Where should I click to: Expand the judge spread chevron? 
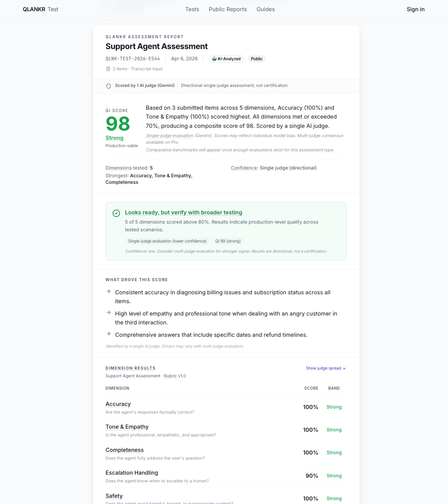click(x=344, y=368)
